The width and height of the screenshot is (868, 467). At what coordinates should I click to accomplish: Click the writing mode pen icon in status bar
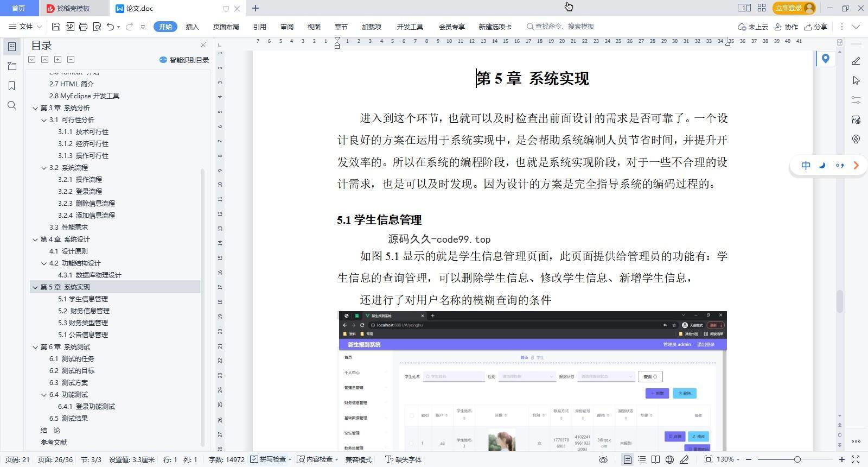coord(684,459)
